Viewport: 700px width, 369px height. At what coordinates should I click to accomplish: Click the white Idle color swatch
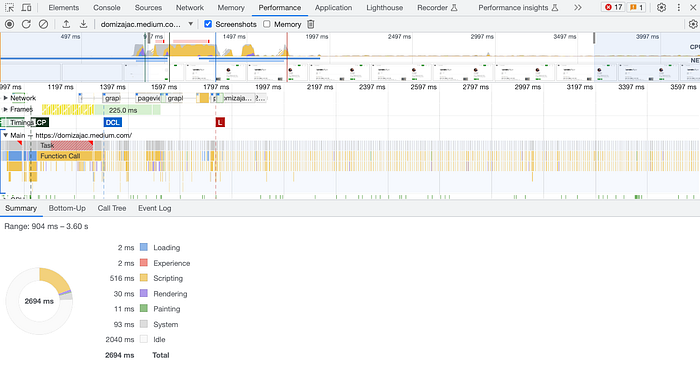point(144,340)
